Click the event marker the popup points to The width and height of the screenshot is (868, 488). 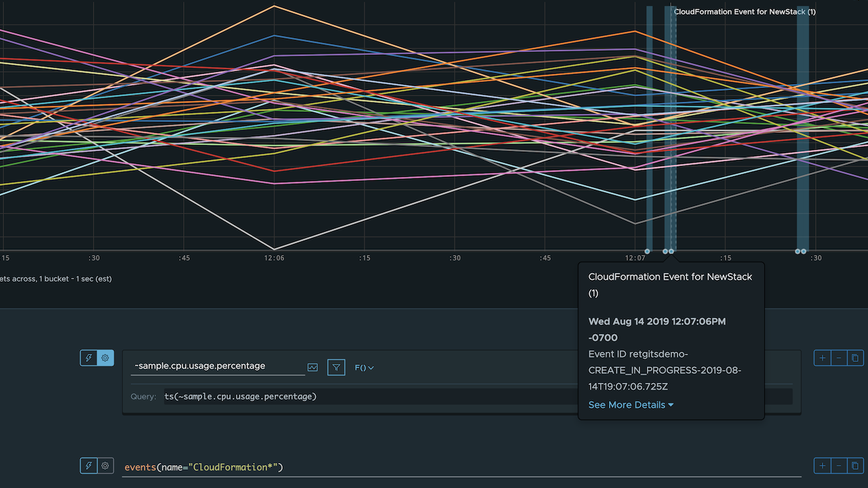point(671,251)
